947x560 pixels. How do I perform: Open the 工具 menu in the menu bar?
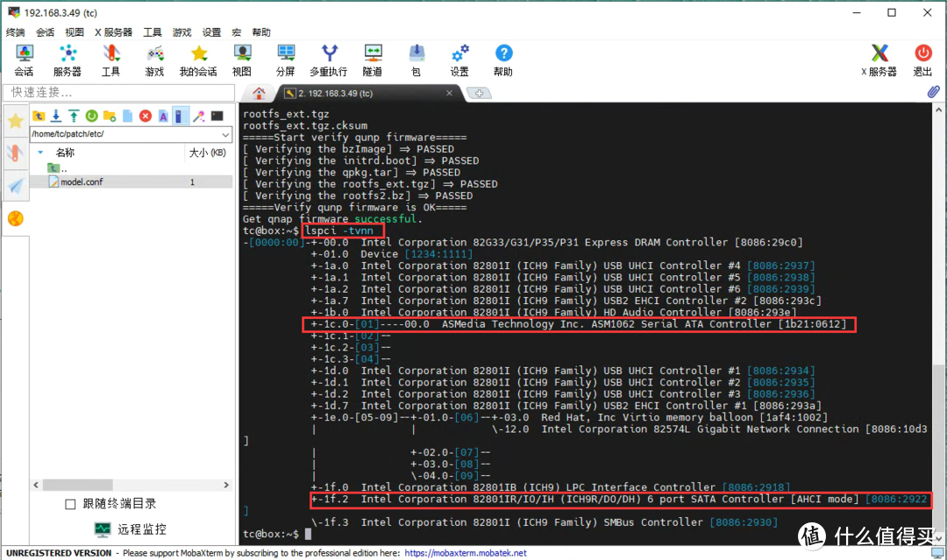pyautogui.click(x=153, y=32)
